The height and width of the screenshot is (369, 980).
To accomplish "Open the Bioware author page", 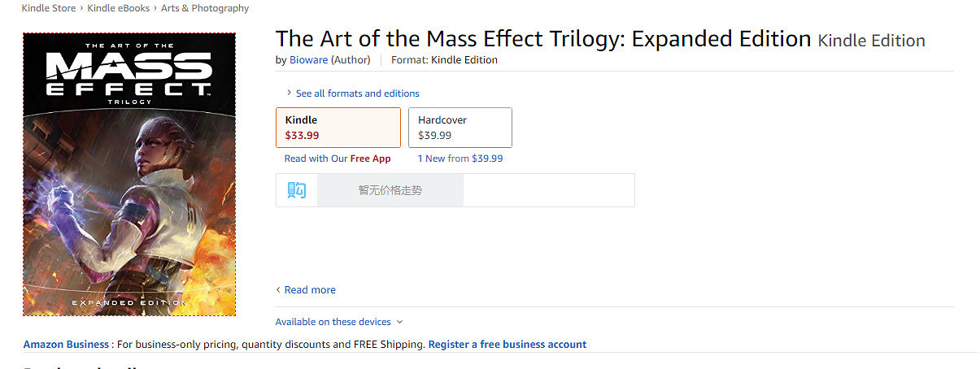I will click(308, 59).
